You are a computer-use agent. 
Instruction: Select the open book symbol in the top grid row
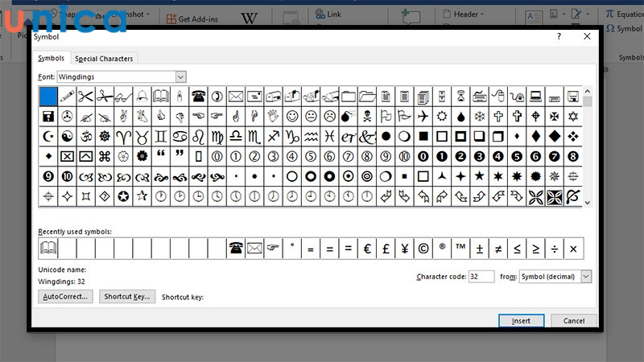pyautogui.click(x=160, y=97)
